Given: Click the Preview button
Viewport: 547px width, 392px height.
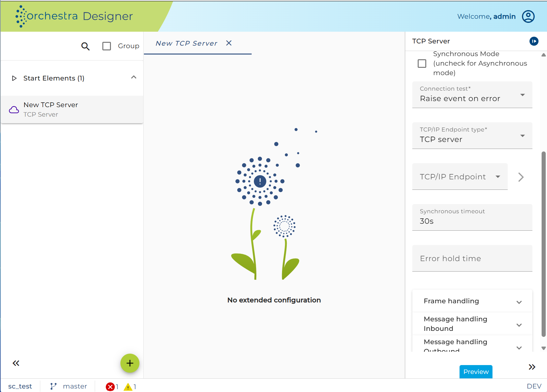Looking at the screenshot, I should coord(476,372).
